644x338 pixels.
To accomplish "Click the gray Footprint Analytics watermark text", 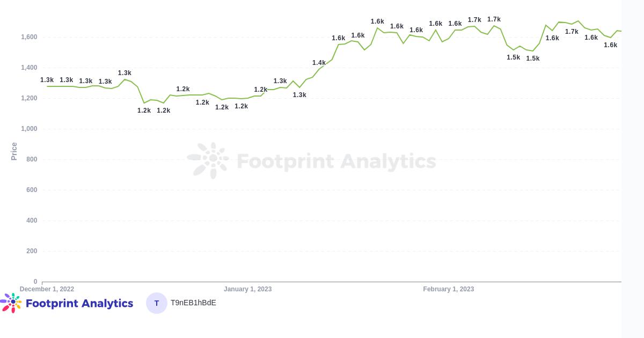I will [336, 161].
